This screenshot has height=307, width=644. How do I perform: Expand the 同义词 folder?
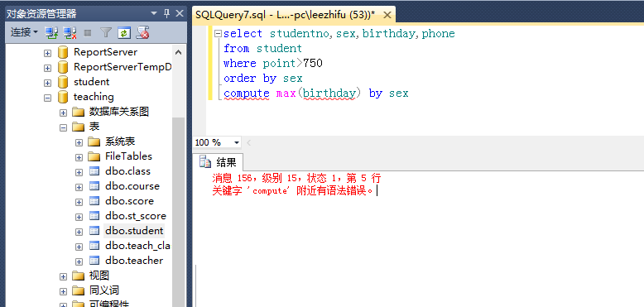coord(63,291)
